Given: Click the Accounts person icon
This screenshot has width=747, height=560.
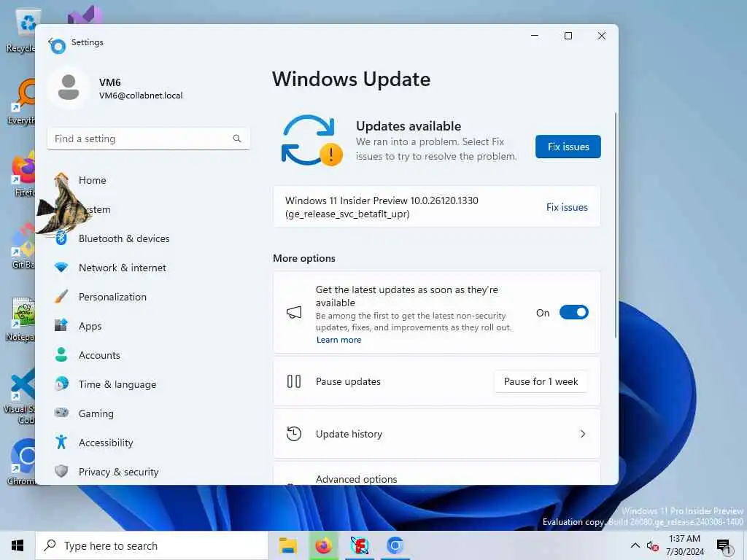Looking at the screenshot, I should pyautogui.click(x=61, y=354).
